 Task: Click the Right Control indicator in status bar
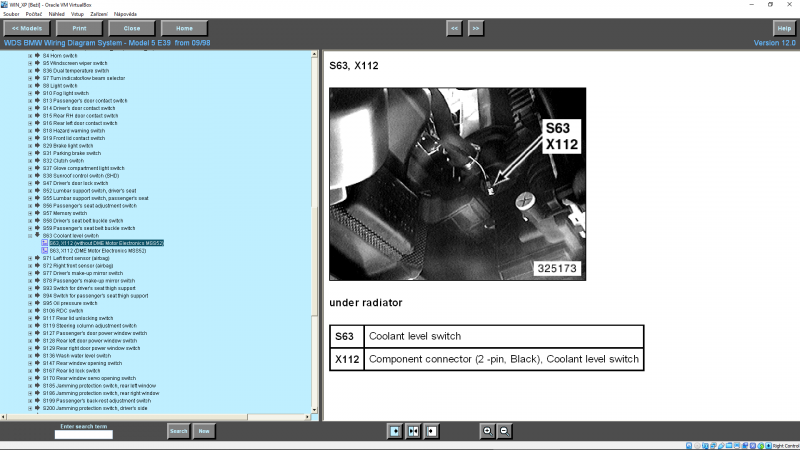point(785,446)
